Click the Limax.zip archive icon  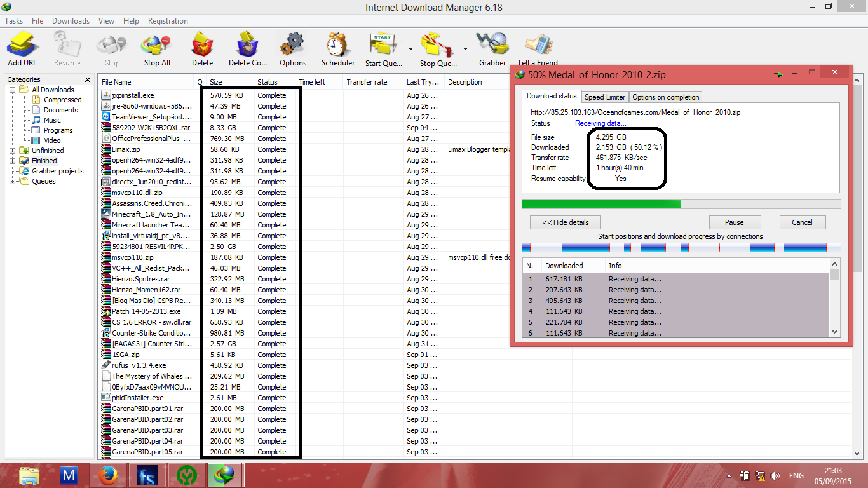pos(105,149)
